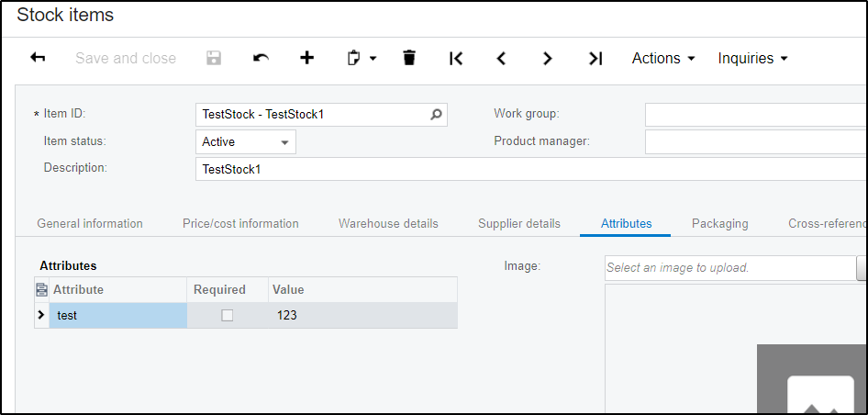
Task: Expand the clipboard dropdown arrow
Action: coord(373,58)
